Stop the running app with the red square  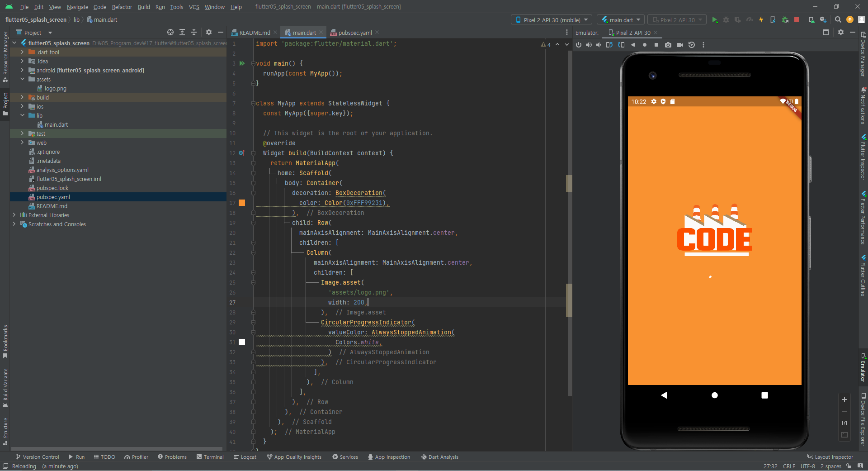[797, 20]
